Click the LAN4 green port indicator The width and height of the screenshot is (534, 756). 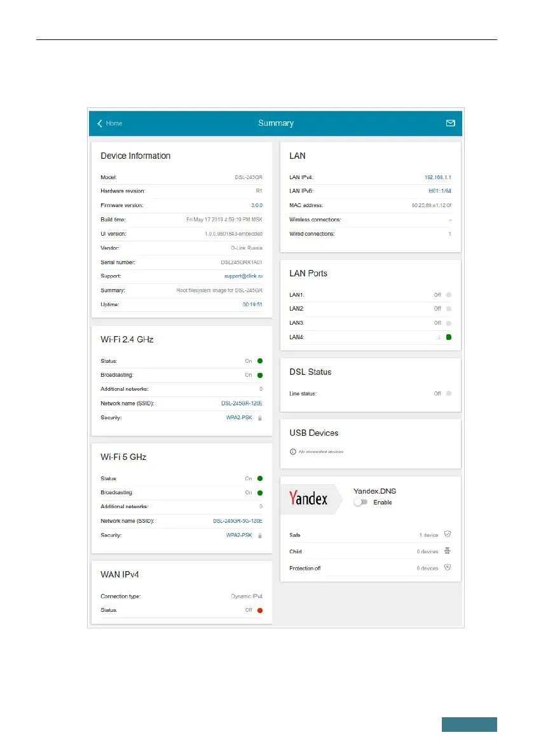(x=449, y=337)
